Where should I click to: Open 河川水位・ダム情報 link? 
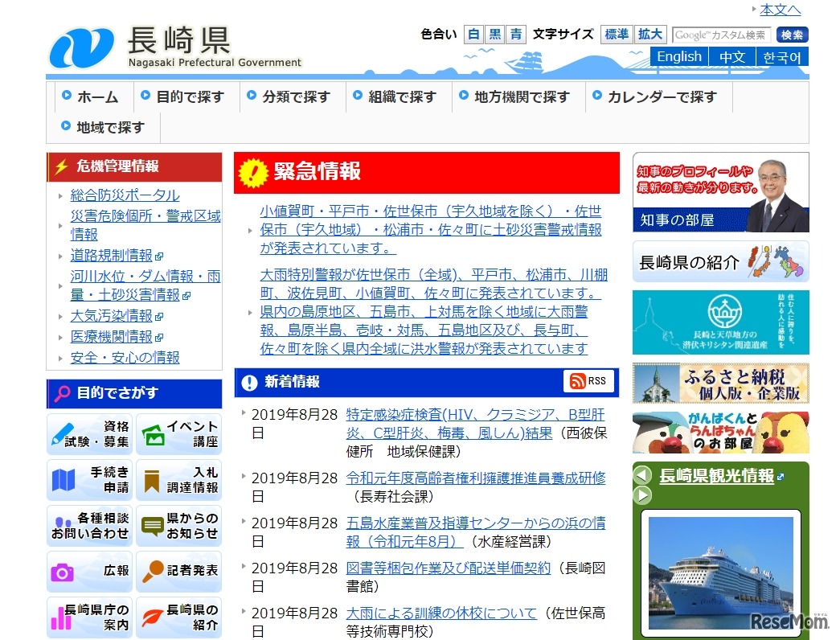tap(145, 285)
